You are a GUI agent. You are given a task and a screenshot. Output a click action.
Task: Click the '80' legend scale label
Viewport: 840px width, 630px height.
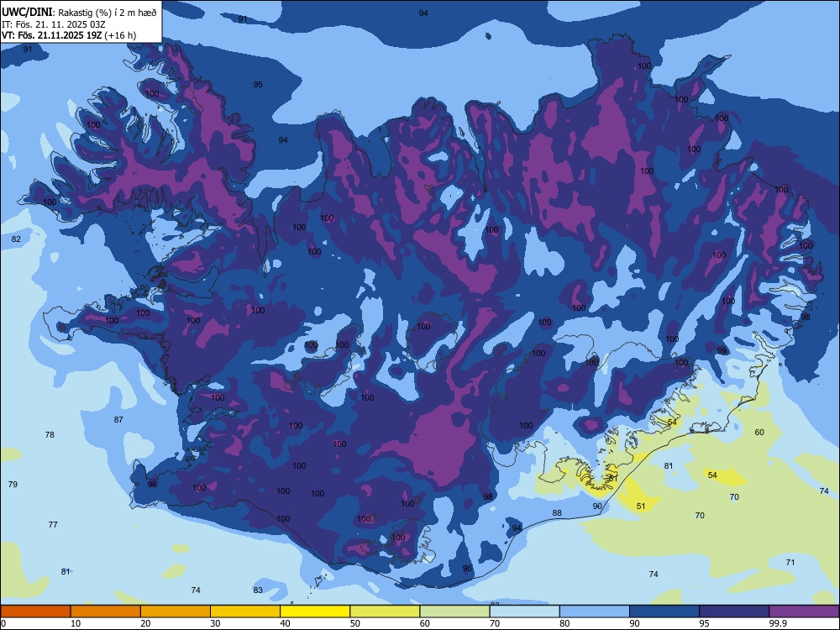tap(564, 623)
